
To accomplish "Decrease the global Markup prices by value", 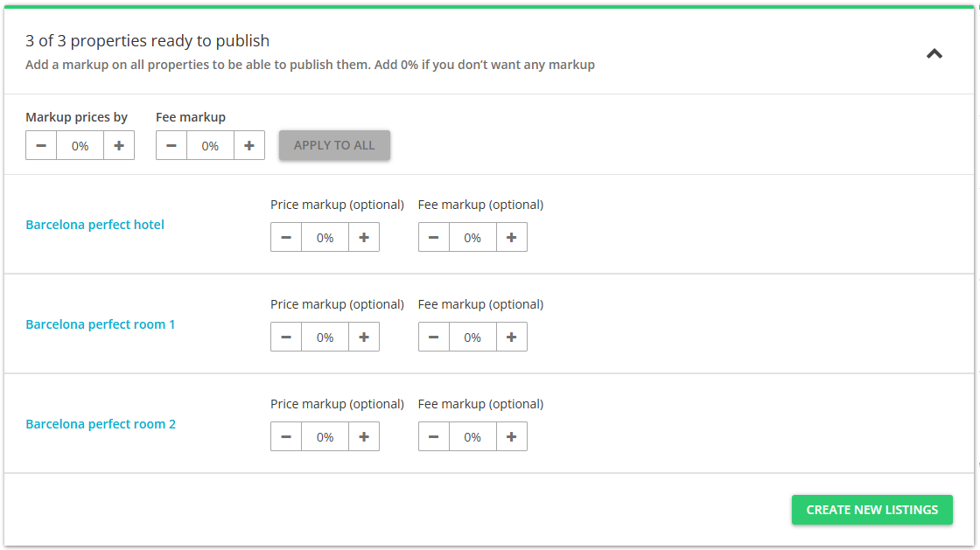I will [x=41, y=146].
